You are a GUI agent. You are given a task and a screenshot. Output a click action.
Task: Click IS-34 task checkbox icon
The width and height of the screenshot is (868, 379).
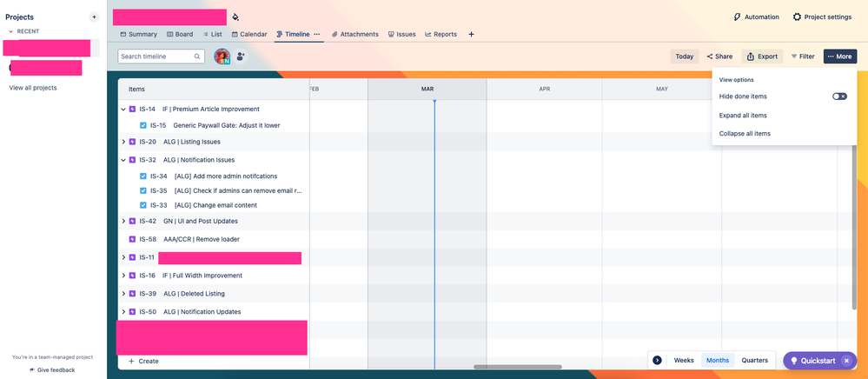pos(142,176)
